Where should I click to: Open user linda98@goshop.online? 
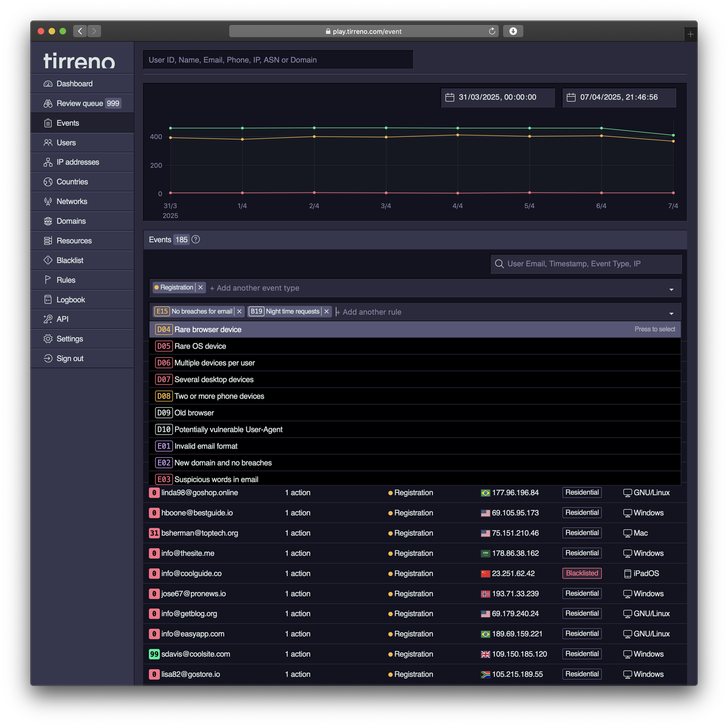pyautogui.click(x=199, y=493)
